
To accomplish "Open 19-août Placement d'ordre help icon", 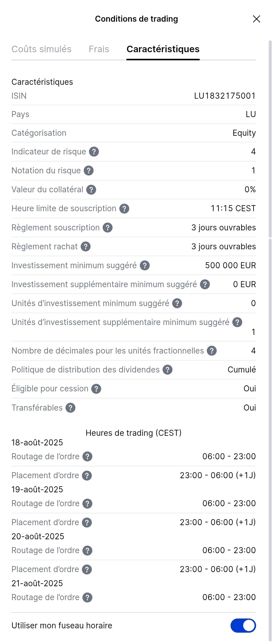I will point(87,522).
